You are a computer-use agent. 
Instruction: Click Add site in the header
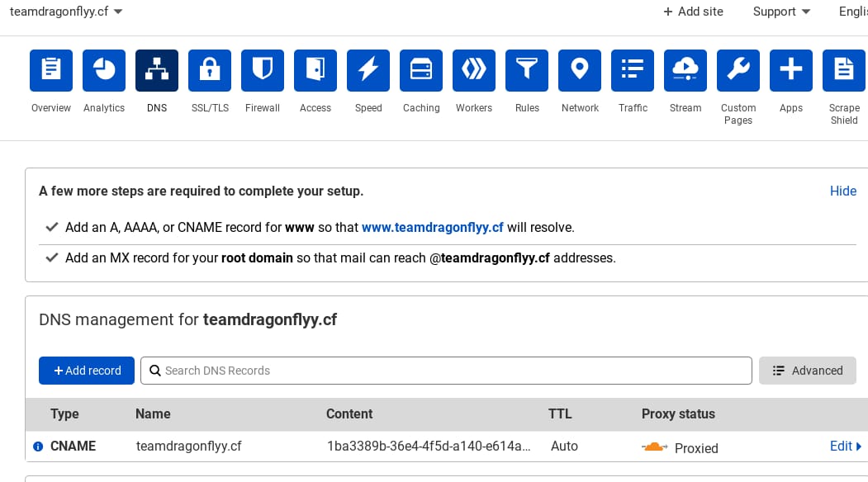pyautogui.click(x=693, y=12)
